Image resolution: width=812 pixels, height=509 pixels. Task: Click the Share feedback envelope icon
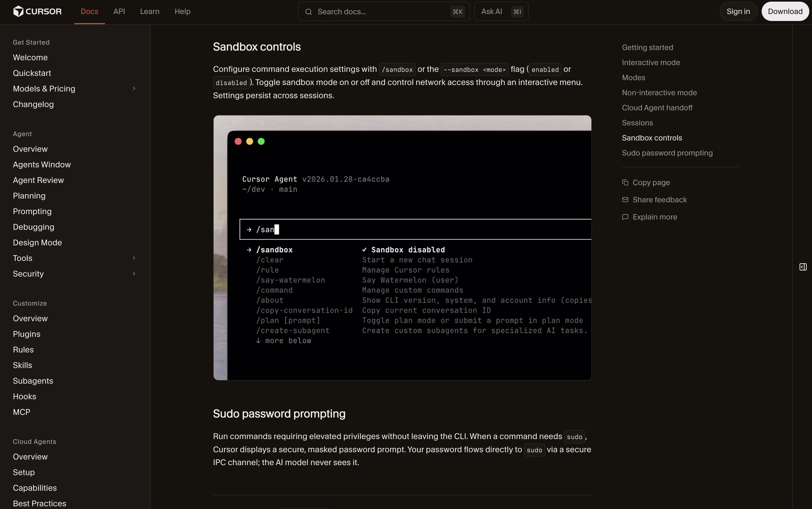[x=625, y=200]
